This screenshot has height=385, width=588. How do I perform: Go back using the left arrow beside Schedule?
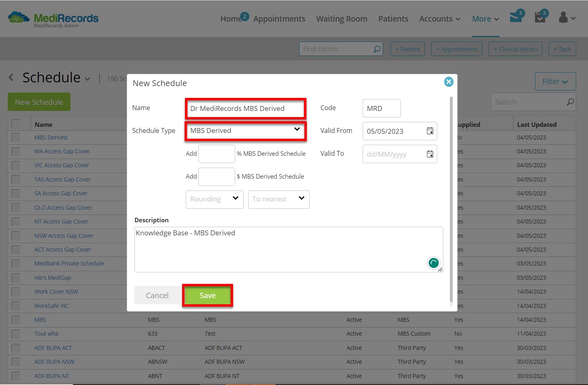click(11, 77)
